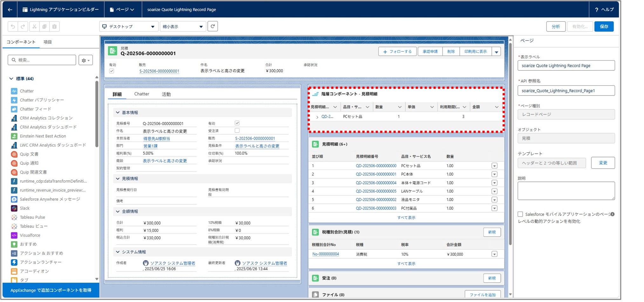Click the refresh canvas icon
This screenshot has height=302, width=644.
coord(213,26)
